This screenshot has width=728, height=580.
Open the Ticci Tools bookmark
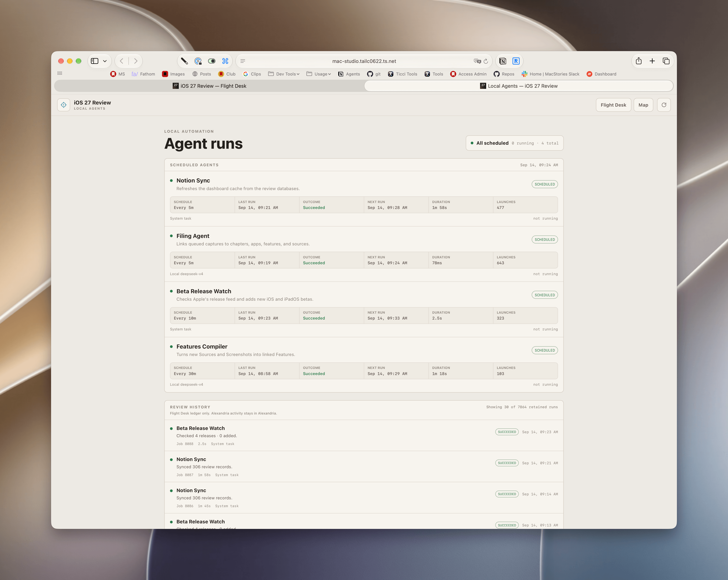click(x=402, y=74)
